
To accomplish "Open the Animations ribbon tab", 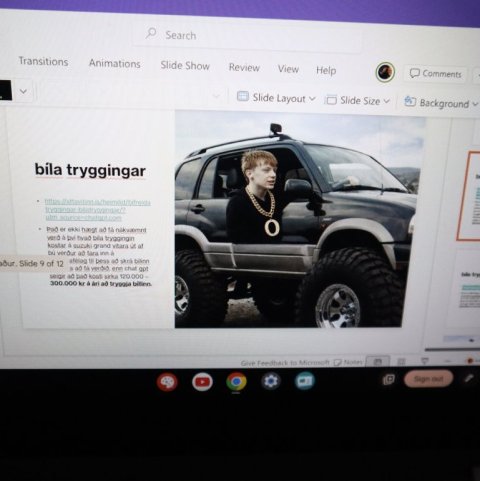I will coord(114,63).
